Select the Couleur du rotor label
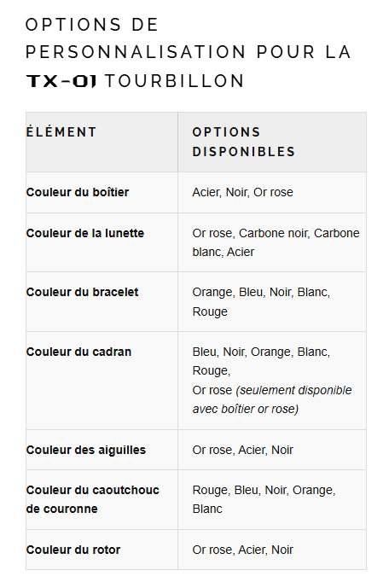This screenshot has width=383, height=588. tap(73, 550)
